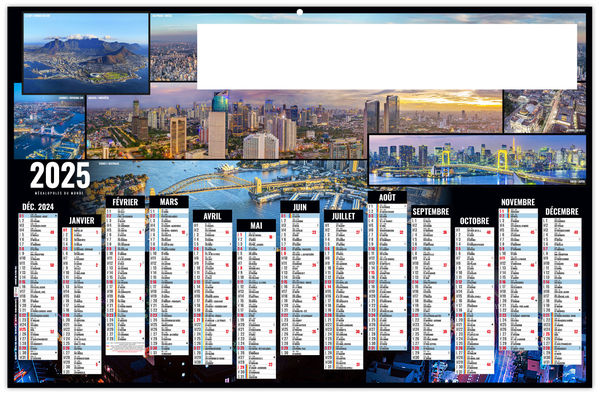Click the illuminated Rainbow Bridge panorama photo

[477, 160]
